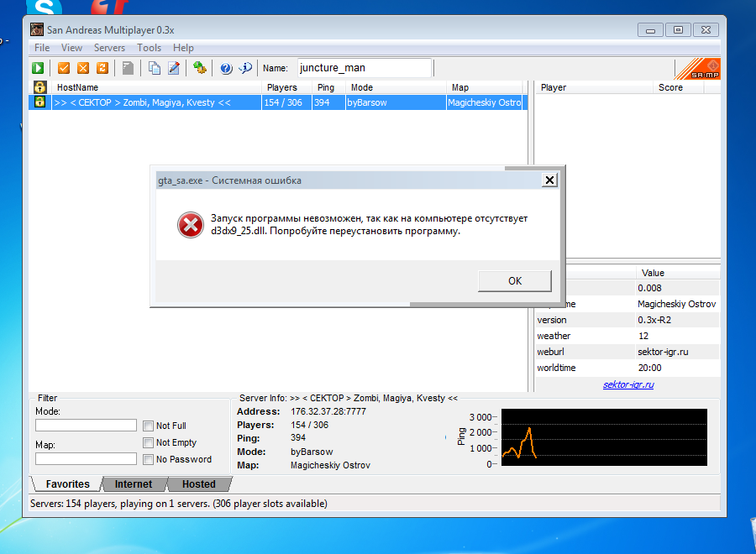Viewport: 756px width, 554px height.
Task: Click the orange Refresh Server icon
Action: pos(102,68)
